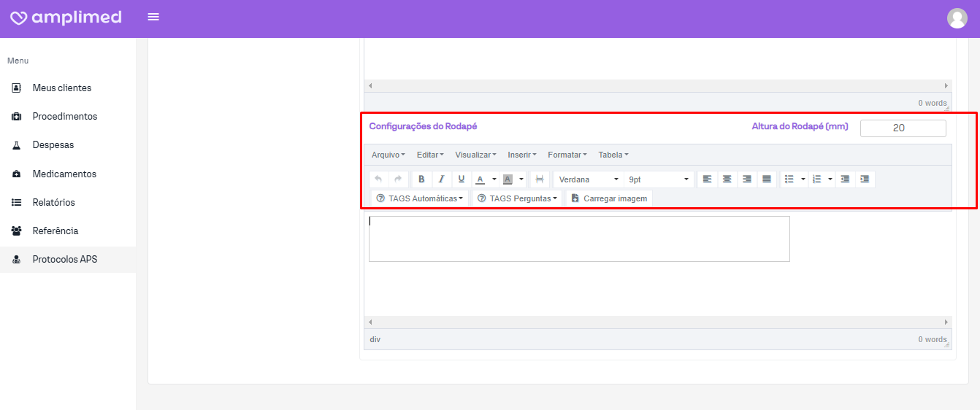Open the Formatar menu
Screen dimensions: 980x410
567,155
